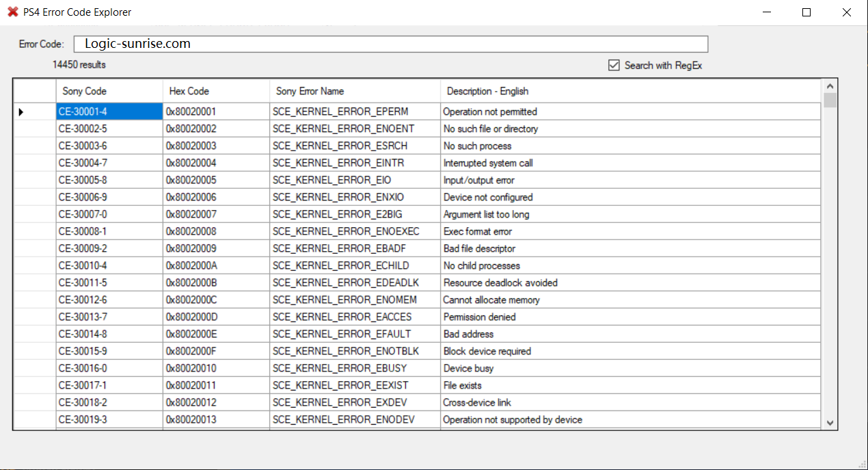Select hex code 0x8002000A cell
Image resolution: width=868 pixels, height=470 pixels.
[x=216, y=265]
